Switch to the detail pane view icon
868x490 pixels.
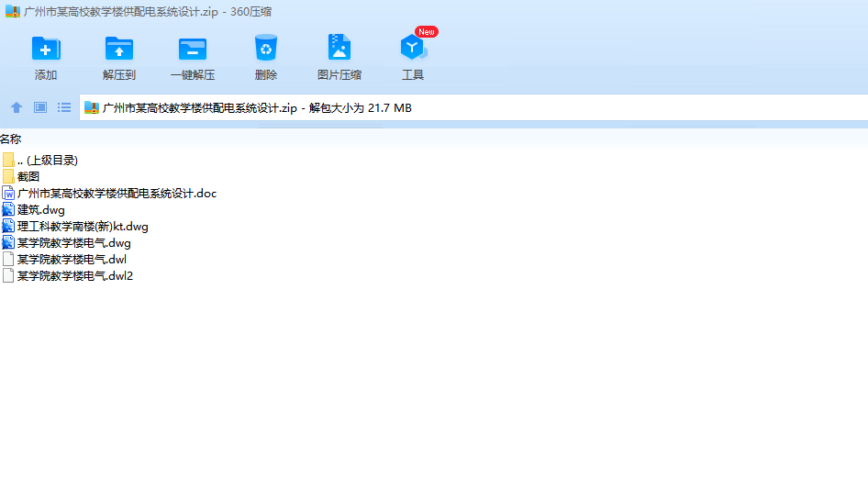[x=40, y=107]
